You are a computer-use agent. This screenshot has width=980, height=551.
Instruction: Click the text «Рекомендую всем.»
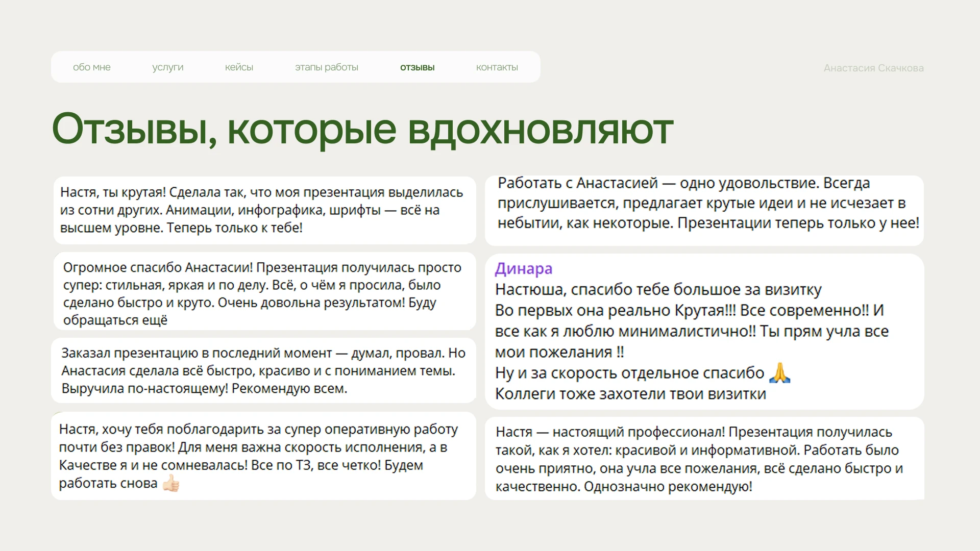[289, 389]
